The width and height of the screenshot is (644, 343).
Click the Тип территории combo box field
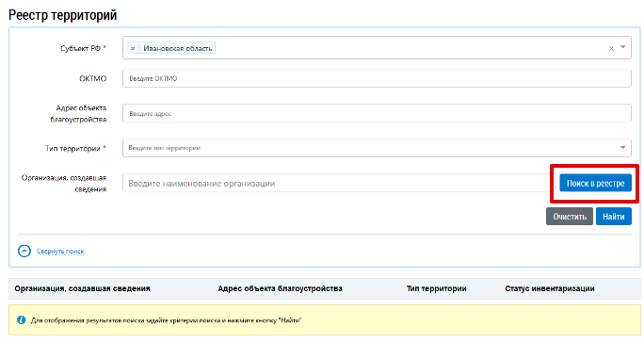(377, 148)
